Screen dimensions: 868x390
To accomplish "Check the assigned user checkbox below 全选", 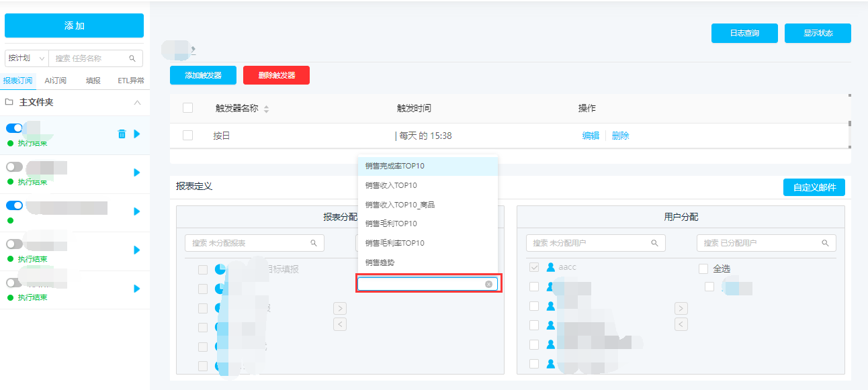I will (709, 287).
